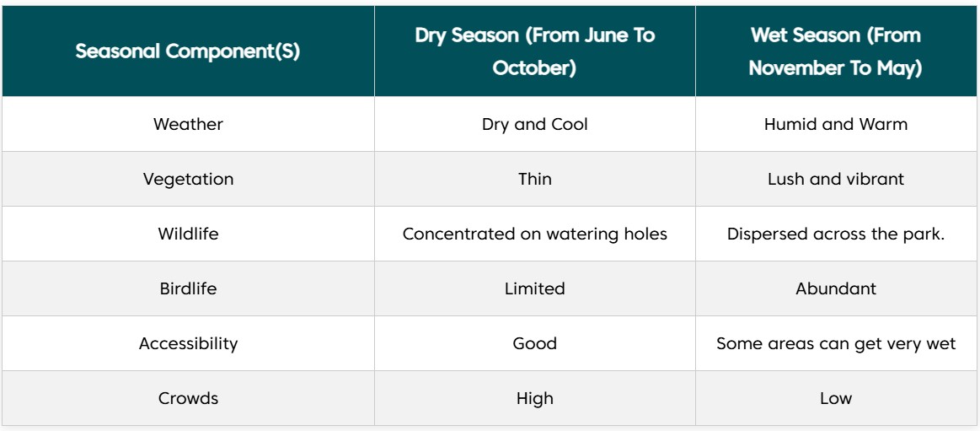Click the Limited birdlife cell

point(534,288)
